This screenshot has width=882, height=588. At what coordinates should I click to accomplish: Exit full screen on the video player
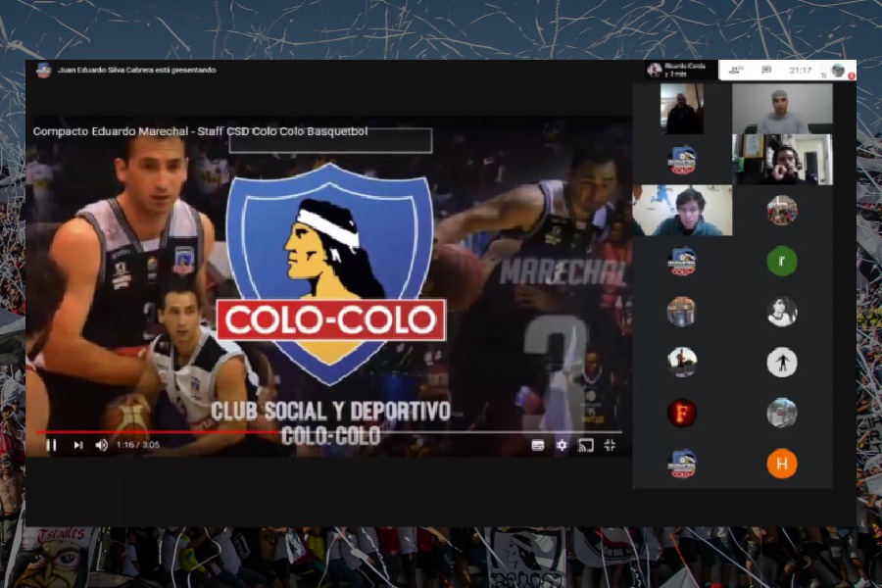click(x=610, y=446)
